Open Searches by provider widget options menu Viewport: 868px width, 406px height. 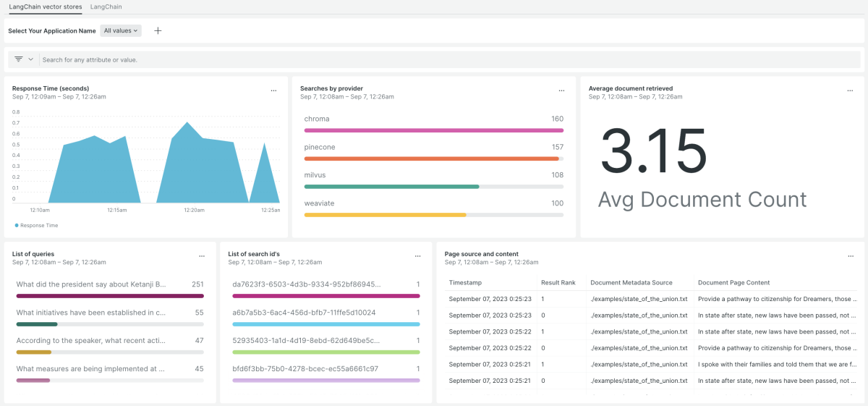561,90
